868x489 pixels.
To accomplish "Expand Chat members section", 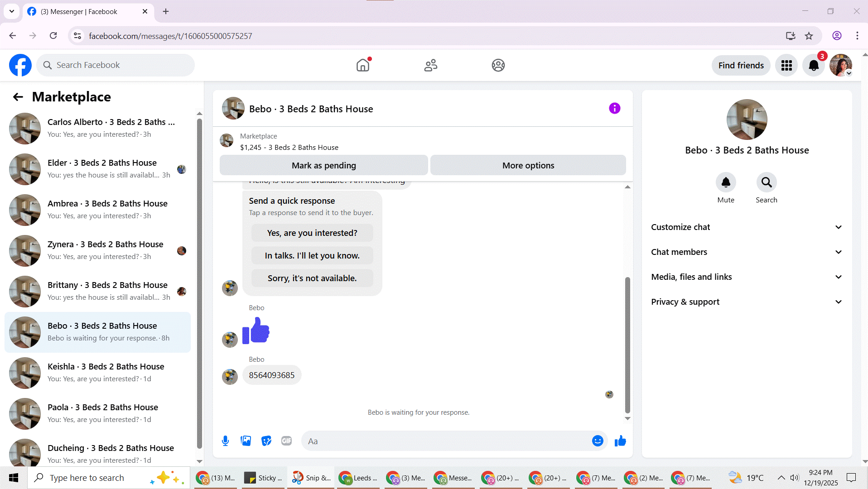I will [747, 252].
